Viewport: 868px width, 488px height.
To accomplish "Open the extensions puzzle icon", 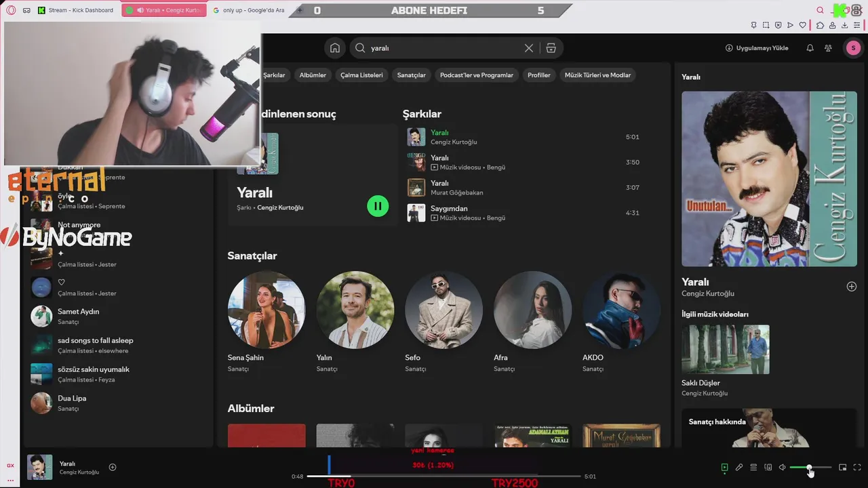I will pyautogui.click(x=820, y=25).
